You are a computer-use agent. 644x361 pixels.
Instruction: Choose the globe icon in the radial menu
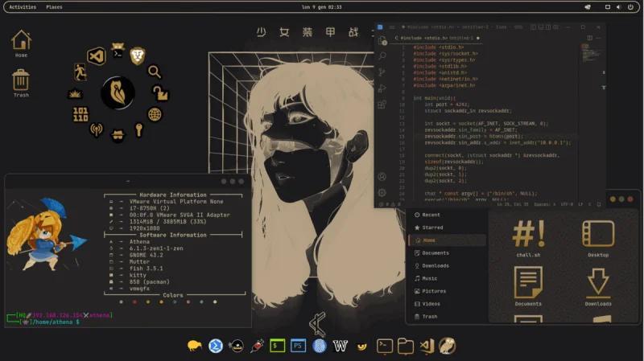point(155,114)
